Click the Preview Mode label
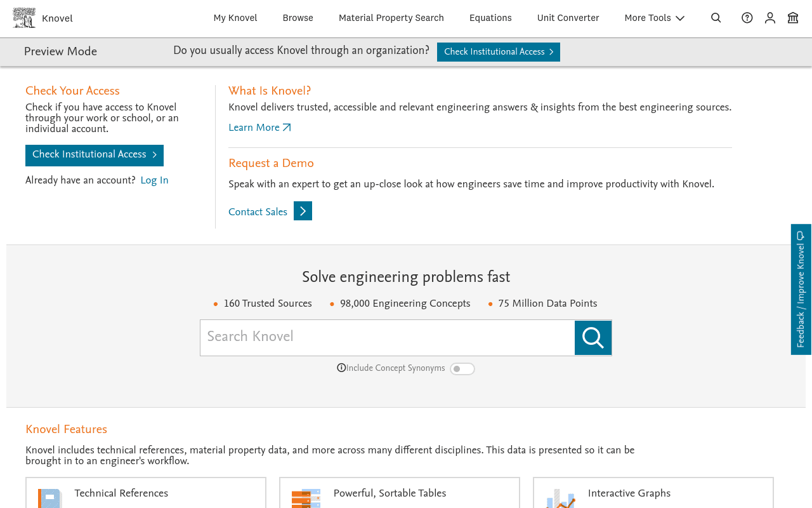 click(60, 51)
